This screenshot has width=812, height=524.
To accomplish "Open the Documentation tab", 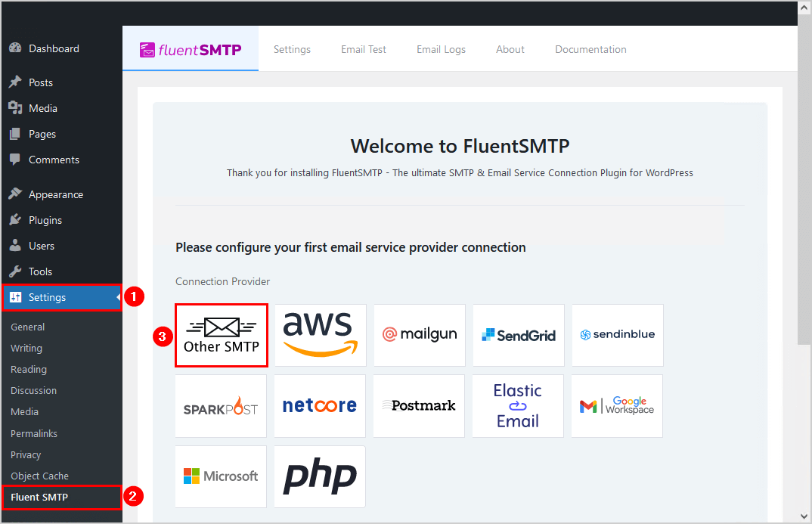I will pyautogui.click(x=591, y=49).
